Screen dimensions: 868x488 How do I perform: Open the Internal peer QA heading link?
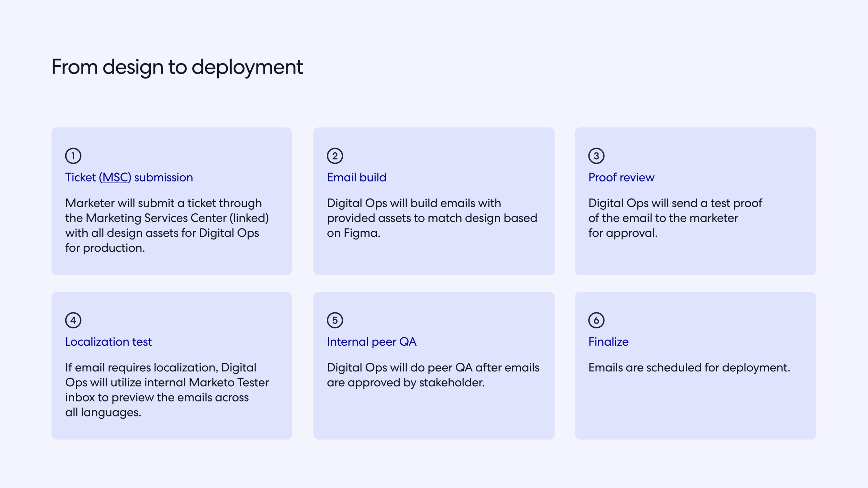click(x=372, y=342)
